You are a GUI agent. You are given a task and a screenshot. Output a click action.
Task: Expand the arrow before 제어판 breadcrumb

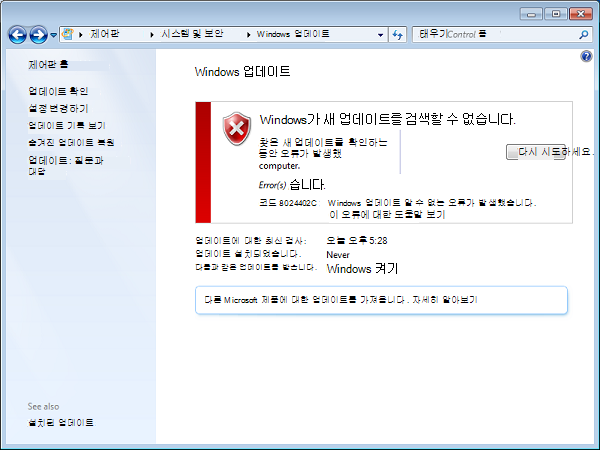point(81,35)
